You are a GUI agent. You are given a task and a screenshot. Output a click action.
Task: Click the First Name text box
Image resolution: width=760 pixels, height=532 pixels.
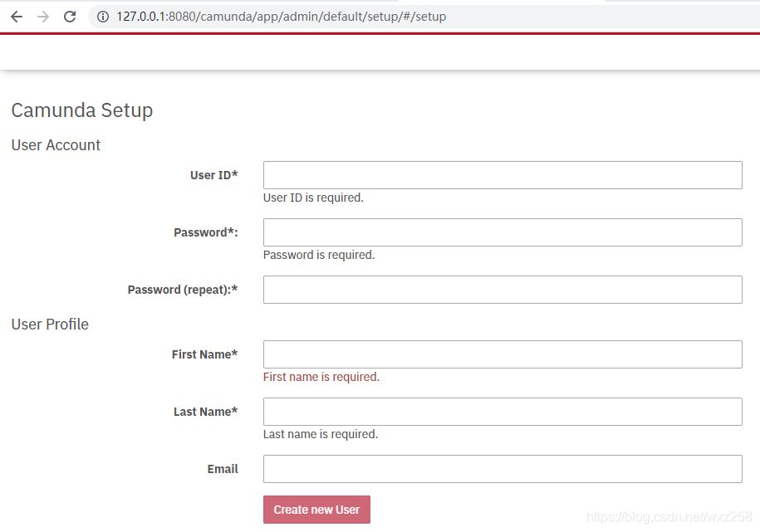[503, 354]
